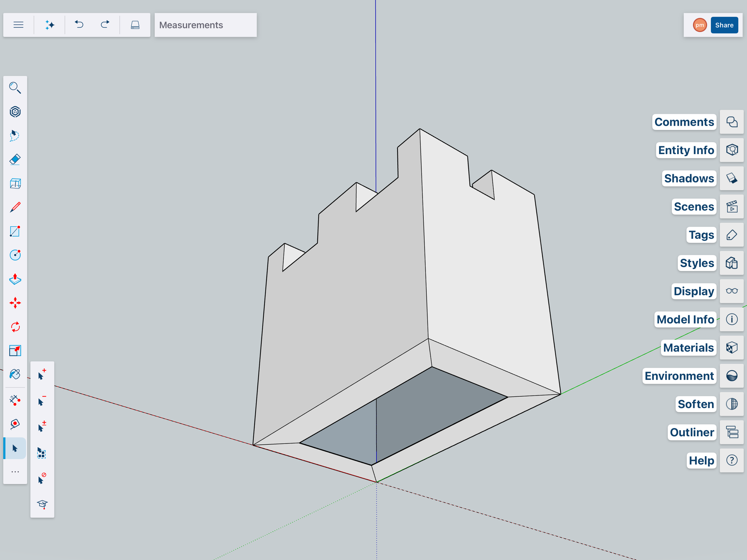Select the Circle drawing tool
Screen dimensions: 747x560
coord(15,255)
